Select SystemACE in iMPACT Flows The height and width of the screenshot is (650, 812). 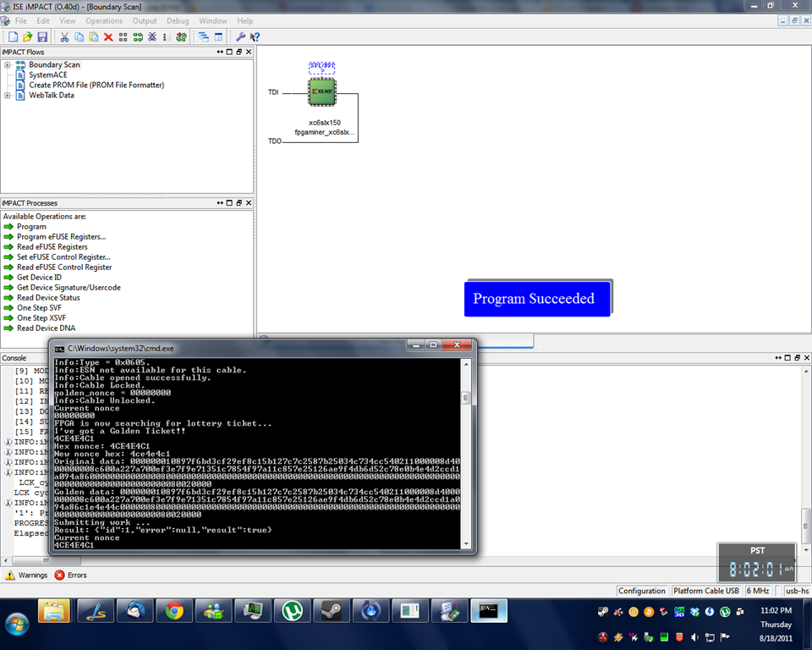(47, 74)
